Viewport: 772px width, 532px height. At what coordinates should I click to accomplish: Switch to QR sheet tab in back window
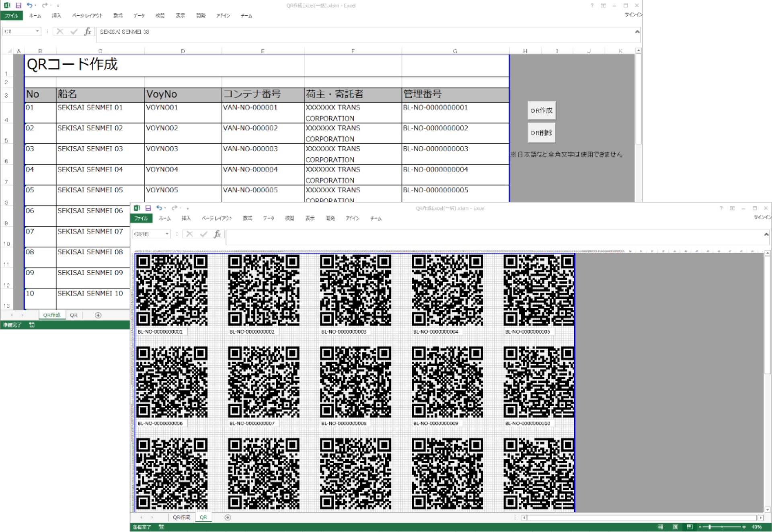click(74, 315)
